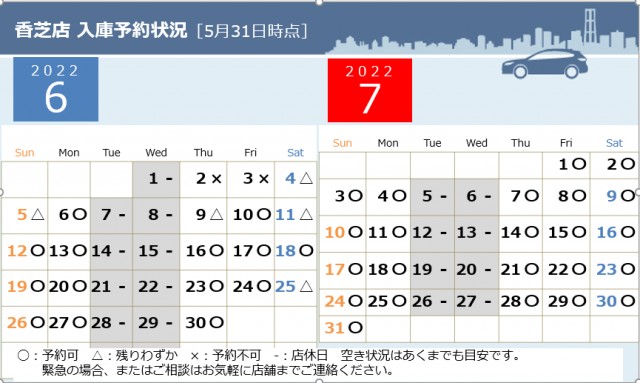640x383 pixels.
Task: Click July 1 circle availability mark
Action: (x=579, y=164)
